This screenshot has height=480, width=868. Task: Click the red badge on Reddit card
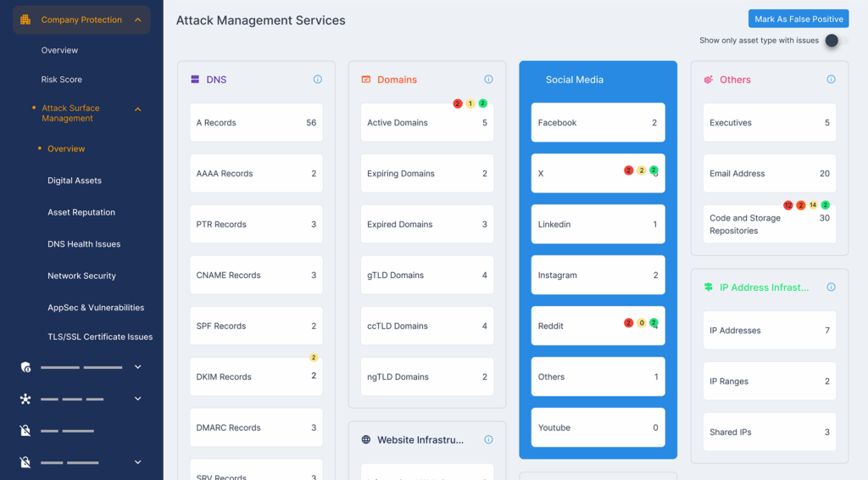point(628,323)
